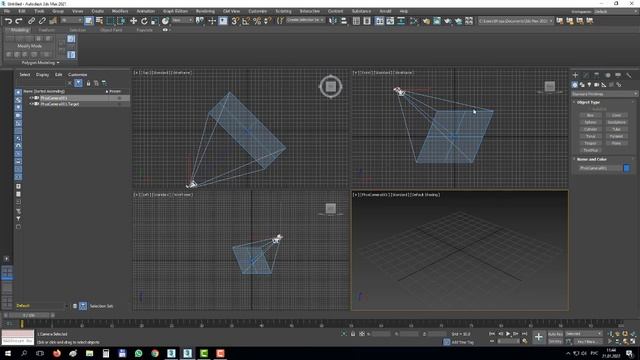Open the Utilities command panel
The height and width of the screenshot is (360, 640).
[x=629, y=76]
